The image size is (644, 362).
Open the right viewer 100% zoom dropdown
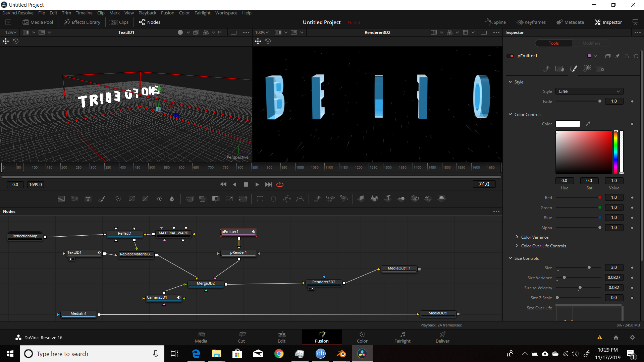click(262, 33)
